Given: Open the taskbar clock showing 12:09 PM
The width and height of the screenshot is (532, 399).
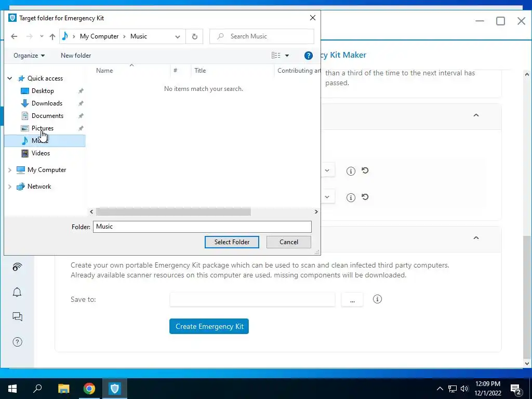Looking at the screenshot, I should point(487,389).
